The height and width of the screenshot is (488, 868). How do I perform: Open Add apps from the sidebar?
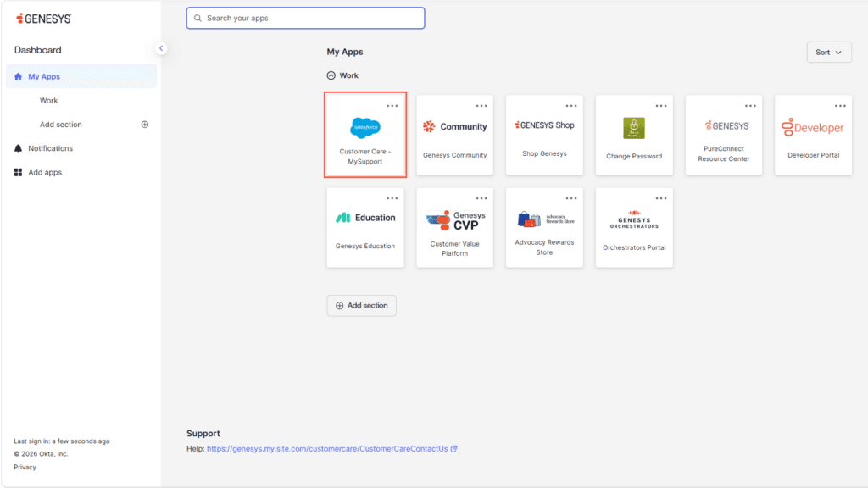[x=45, y=172]
